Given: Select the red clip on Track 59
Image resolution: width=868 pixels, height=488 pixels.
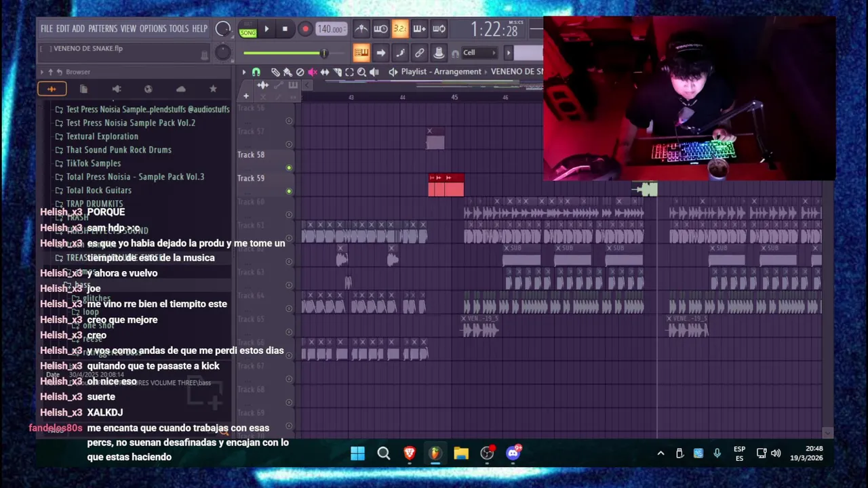Looking at the screenshot, I should pos(446,185).
